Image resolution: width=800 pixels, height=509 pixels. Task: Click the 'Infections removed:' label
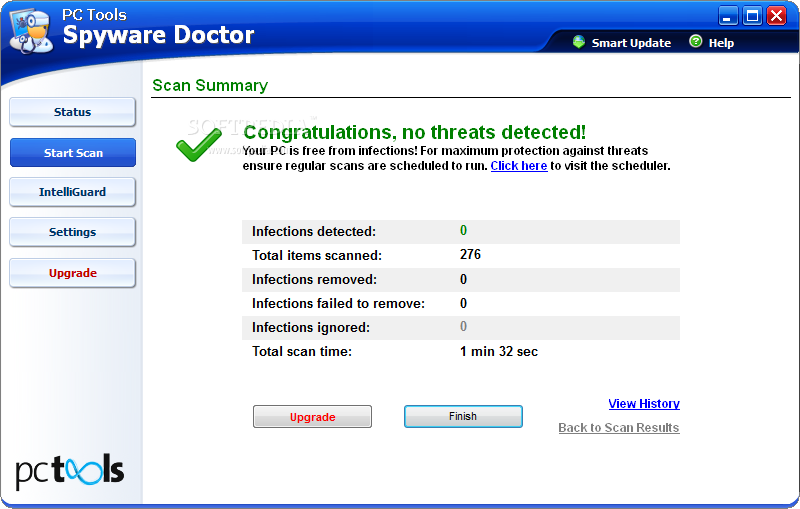coord(314,279)
